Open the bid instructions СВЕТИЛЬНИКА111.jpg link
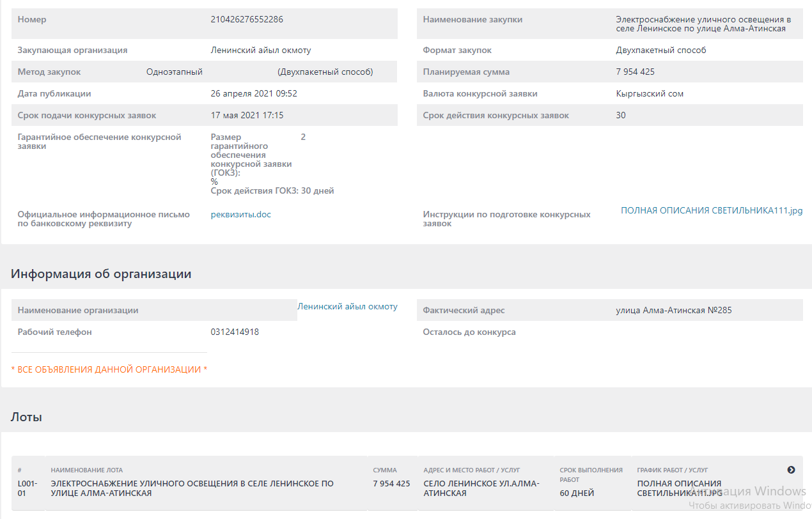 (x=711, y=210)
